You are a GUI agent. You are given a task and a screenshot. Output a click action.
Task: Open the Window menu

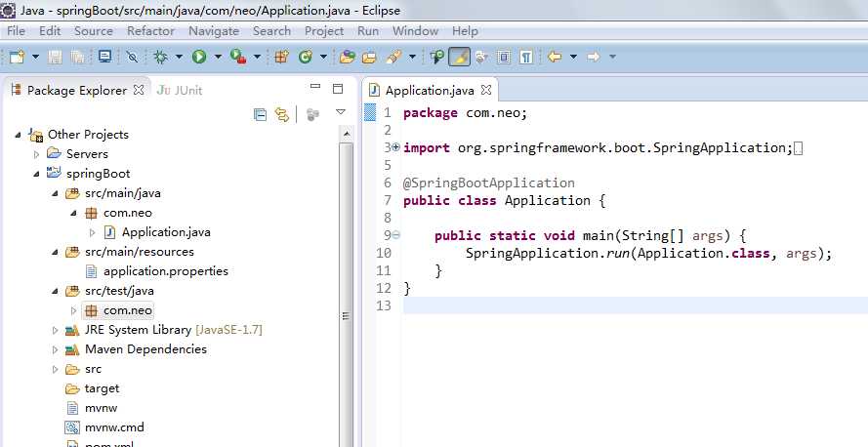click(x=415, y=31)
